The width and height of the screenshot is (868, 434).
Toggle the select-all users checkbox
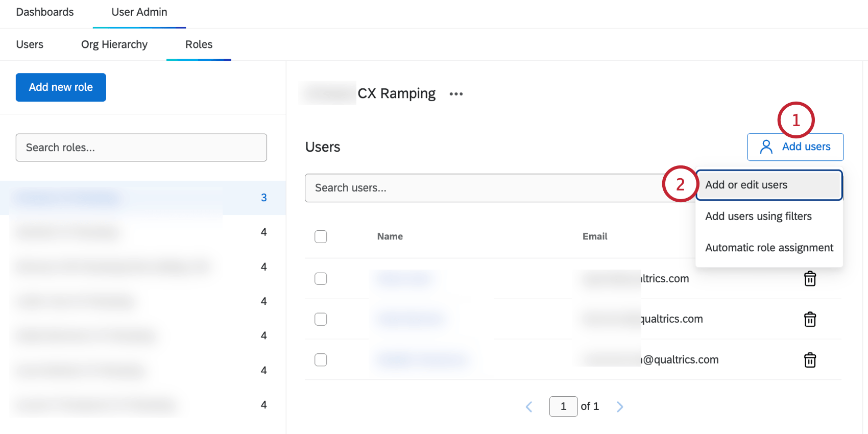[x=321, y=236]
